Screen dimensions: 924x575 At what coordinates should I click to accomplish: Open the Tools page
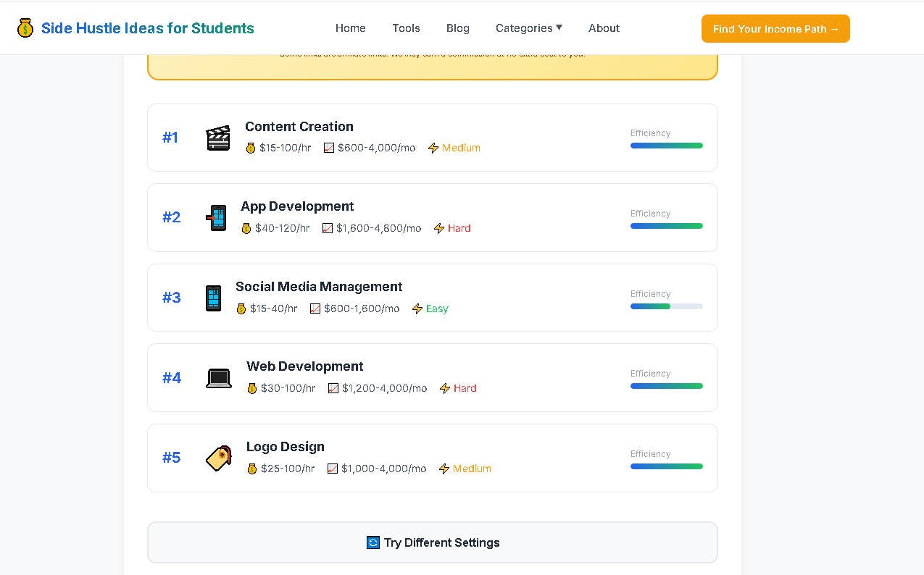click(x=406, y=28)
